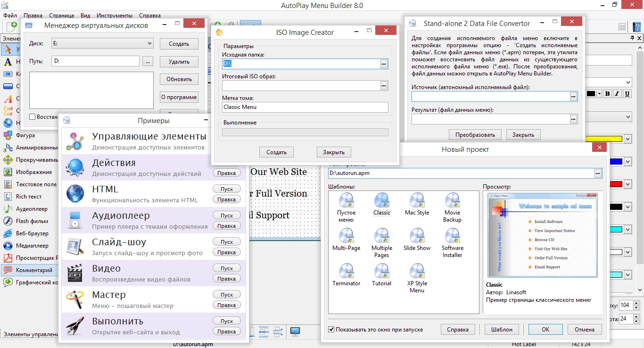The image size is (644, 348).
Task: Click the Метка тома field with Classic Menu
Action: [x=305, y=107]
